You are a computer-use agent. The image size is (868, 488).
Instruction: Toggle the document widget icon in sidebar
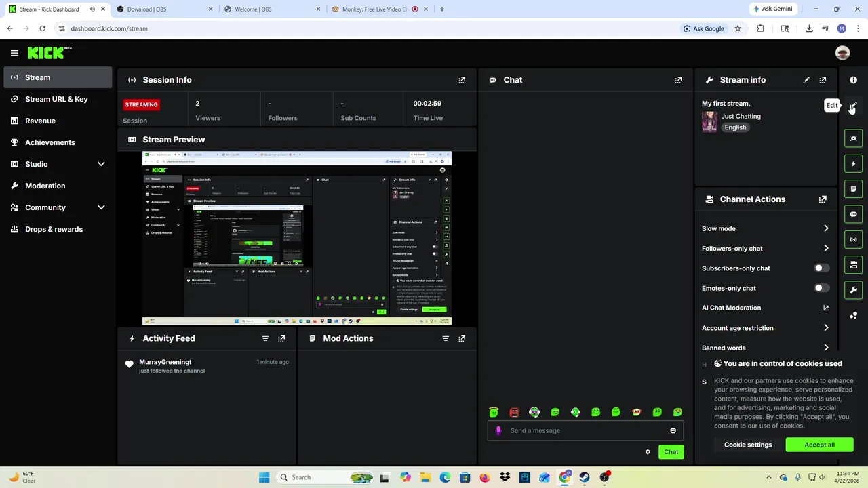pos(853,189)
